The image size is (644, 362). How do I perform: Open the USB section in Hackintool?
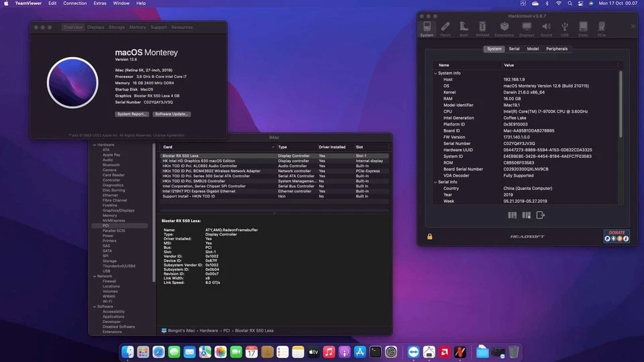click(x=565, y=29)
